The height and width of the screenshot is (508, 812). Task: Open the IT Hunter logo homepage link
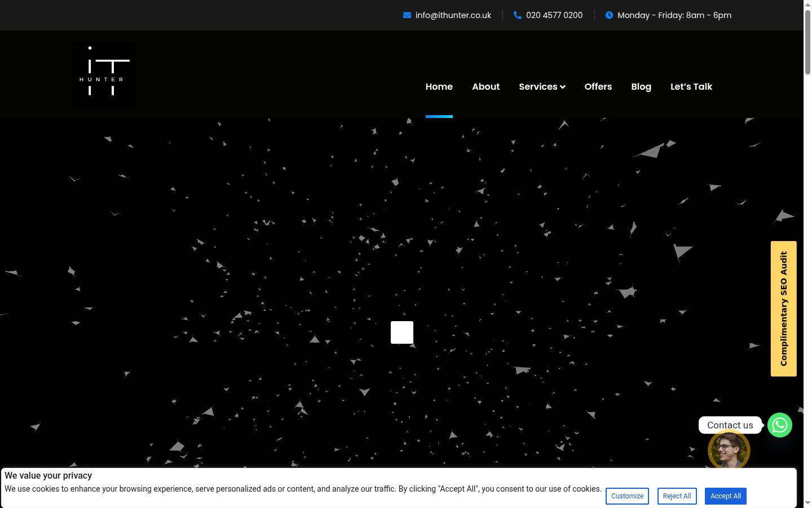[x=104, y=75]
